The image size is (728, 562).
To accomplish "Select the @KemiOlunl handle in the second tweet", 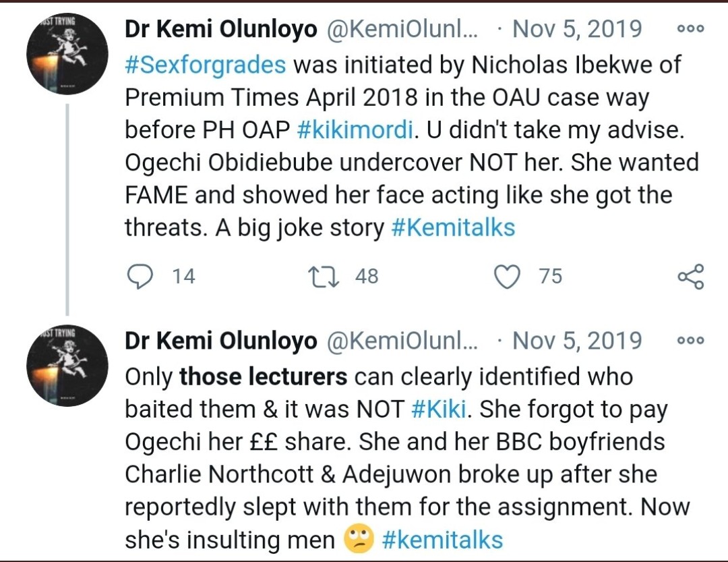I will 402,341.
